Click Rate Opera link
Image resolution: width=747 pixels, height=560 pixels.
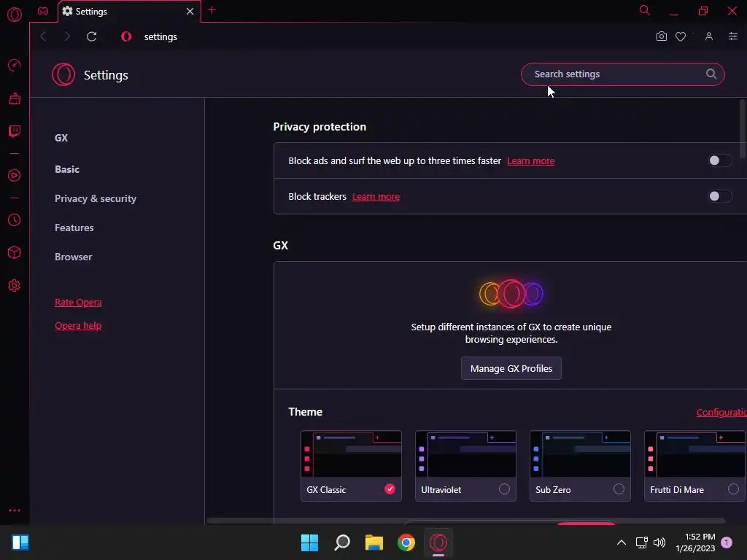click(x=78, y=303)
